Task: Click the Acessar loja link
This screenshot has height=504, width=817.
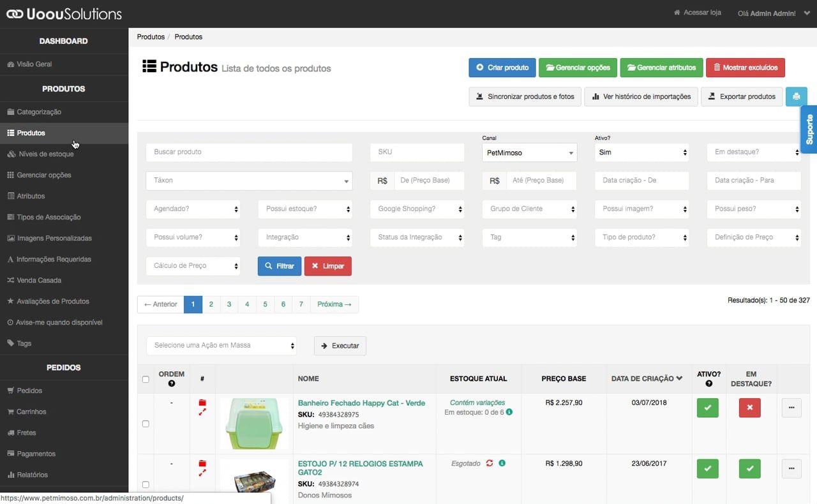Action: coord(698,13)
